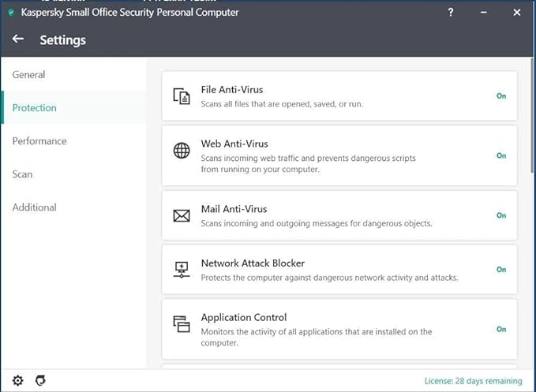Click the Kaspersky shield logo in title bar
Screen dimensions: 536x392
11,13
